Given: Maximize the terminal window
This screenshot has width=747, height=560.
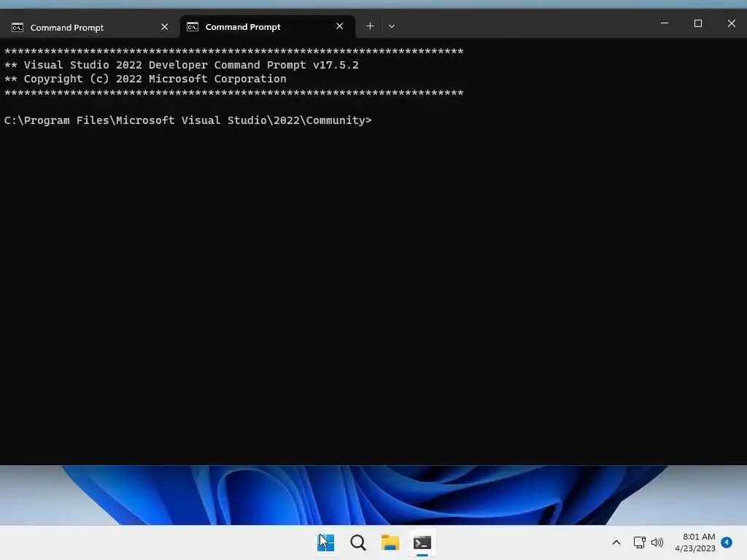Looking at the screenshot, I should pos(698,23).
